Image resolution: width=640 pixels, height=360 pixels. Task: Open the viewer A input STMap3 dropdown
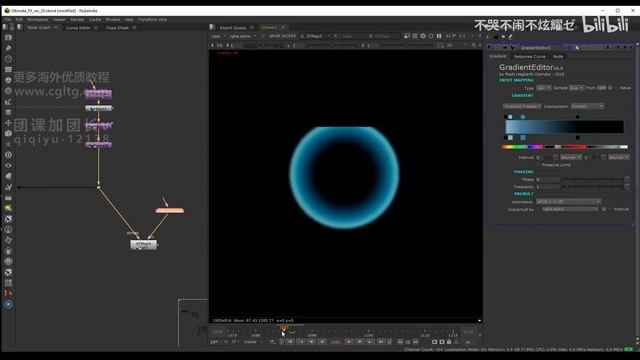[315, 36]
